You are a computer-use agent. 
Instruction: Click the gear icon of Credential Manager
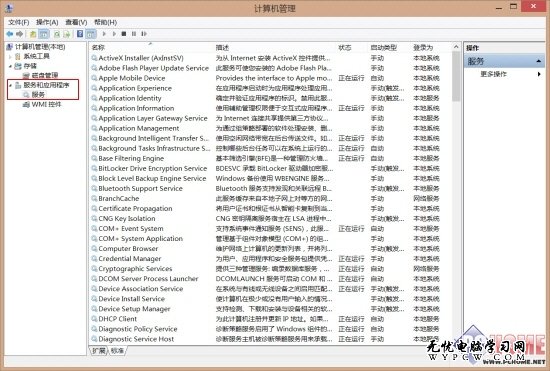(x=94, y=259)
